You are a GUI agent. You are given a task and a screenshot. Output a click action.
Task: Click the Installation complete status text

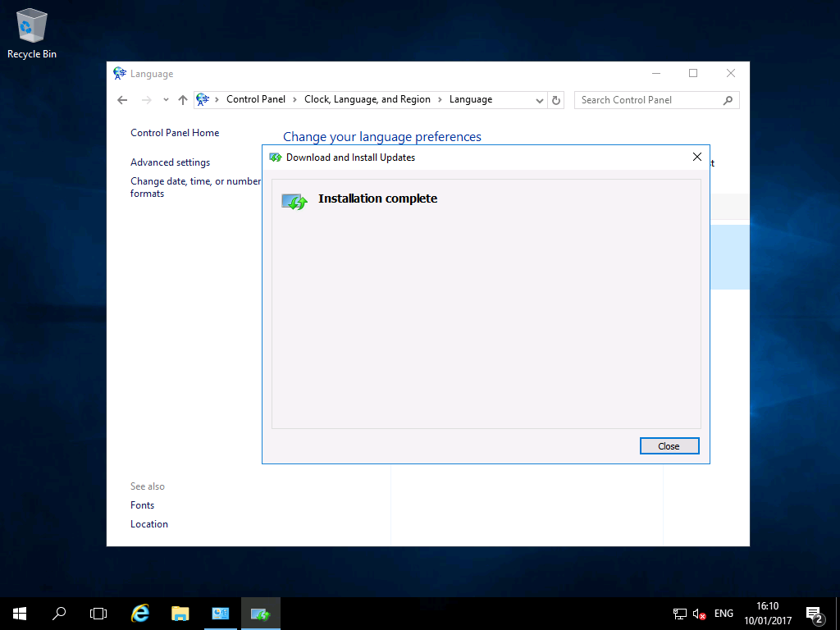click(x=377, y=199)
